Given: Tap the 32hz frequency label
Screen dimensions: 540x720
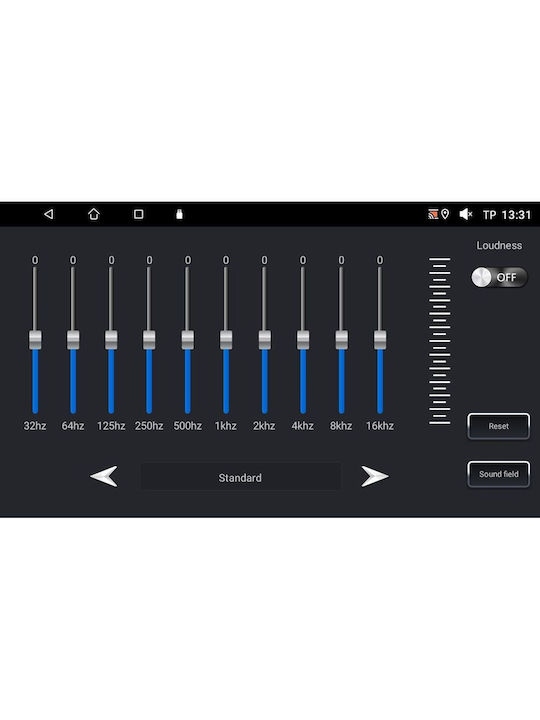Looking at the screenshot, I should point(35,426).
